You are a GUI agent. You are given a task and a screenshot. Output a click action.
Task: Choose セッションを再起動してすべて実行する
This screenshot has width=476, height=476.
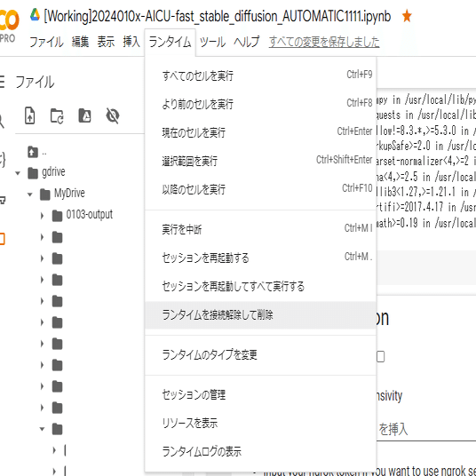click(260, 286)
